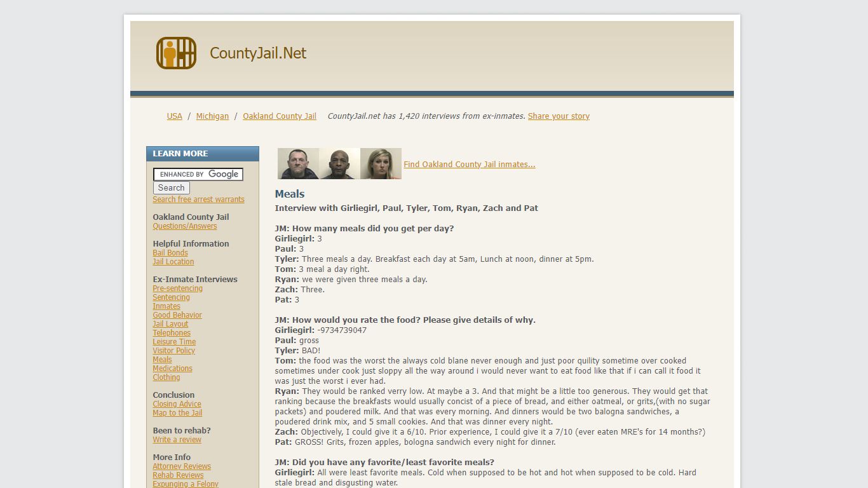This screenshot has width=868, height=488.
Task: Click the middle inmate mugshot photo
Action: click(339, 164)
